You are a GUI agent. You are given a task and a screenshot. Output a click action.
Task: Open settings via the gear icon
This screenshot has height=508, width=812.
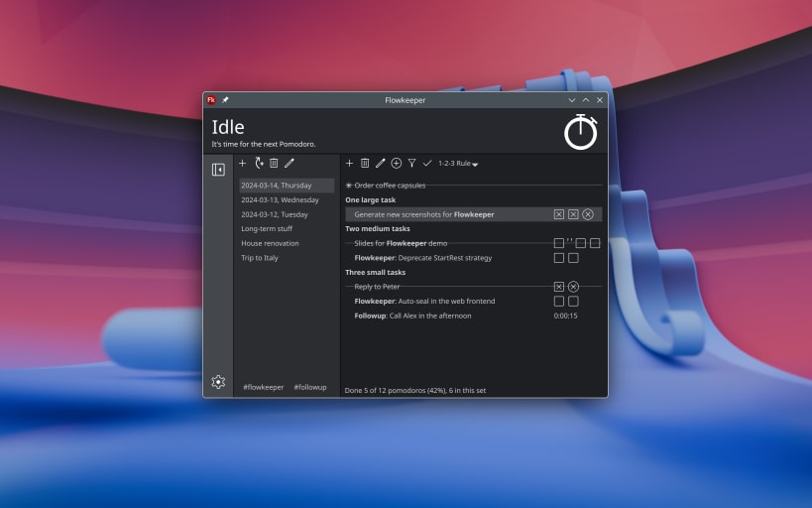[218, 382]
